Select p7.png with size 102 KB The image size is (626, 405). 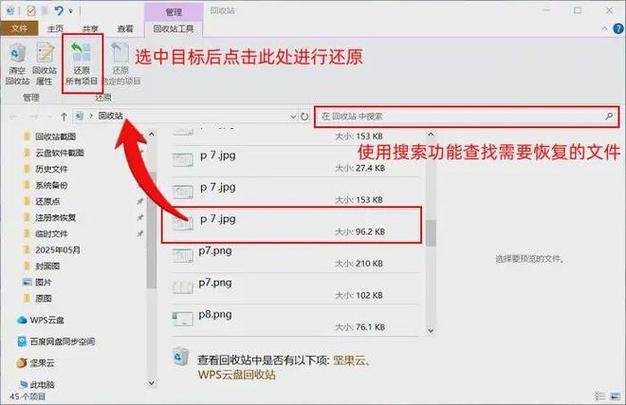[295, 288]
